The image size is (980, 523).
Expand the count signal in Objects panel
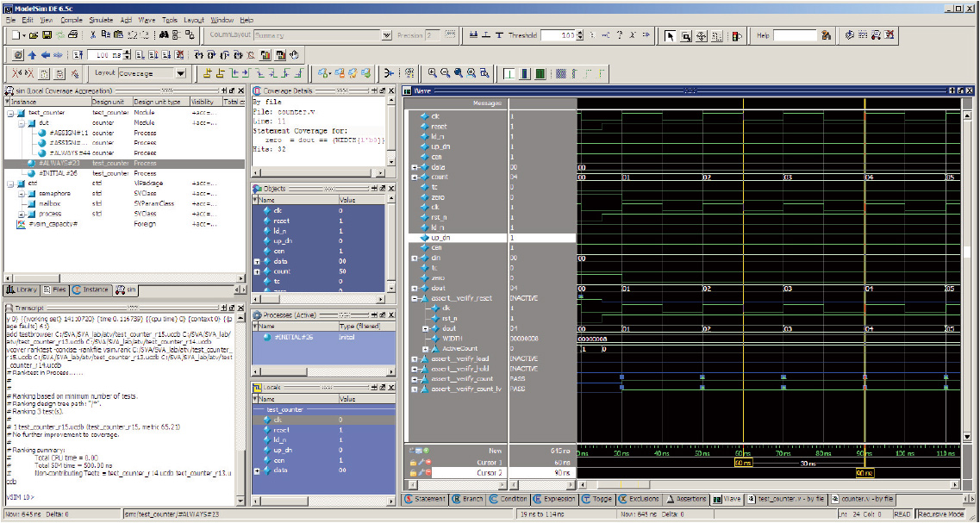[257, 271]
